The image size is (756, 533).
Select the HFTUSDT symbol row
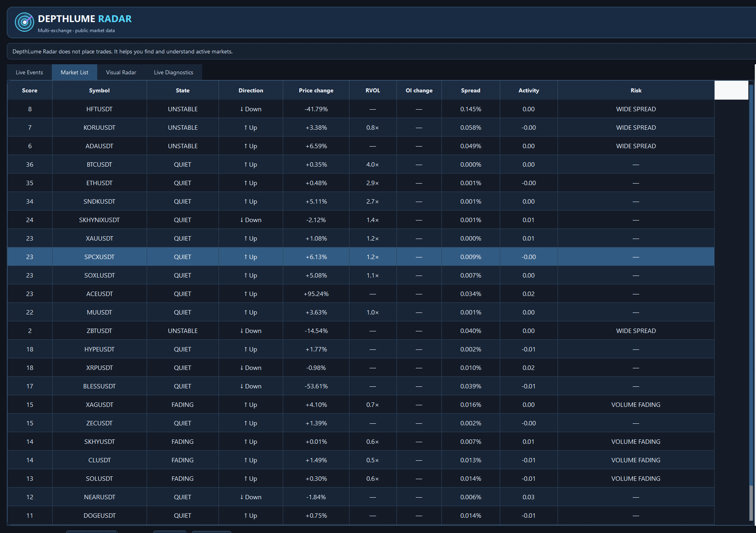(361, 109)
